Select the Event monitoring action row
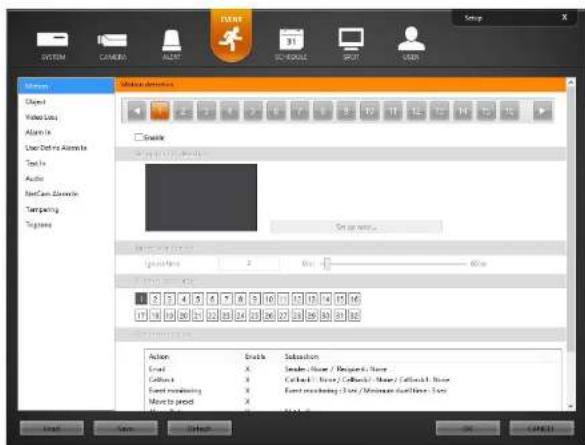The image size is (585, 445). [353, 391]
